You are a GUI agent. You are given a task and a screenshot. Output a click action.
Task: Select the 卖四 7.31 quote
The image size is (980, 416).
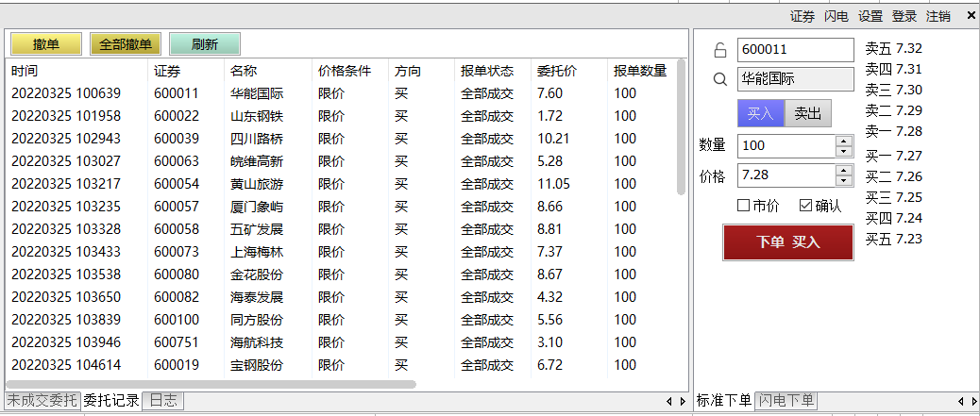click(894, 70)
